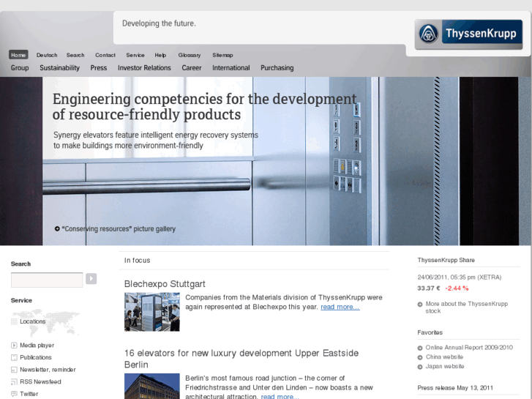Open the Purchasing section
The image size is (532, 399).
point(277,68)
